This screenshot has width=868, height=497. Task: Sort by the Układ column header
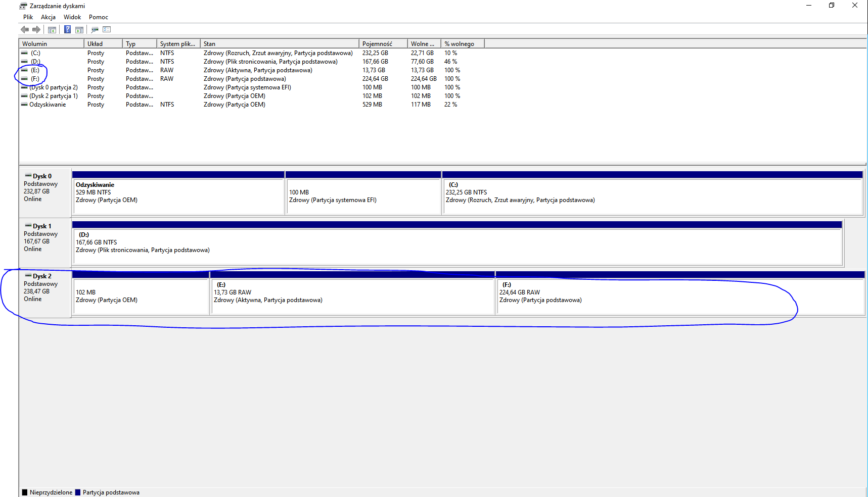tap(103, 44)
